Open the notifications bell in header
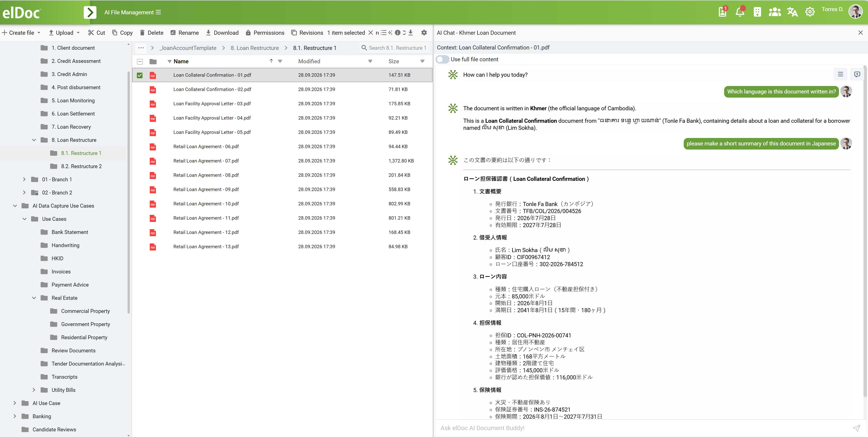 tap(740, 12)
